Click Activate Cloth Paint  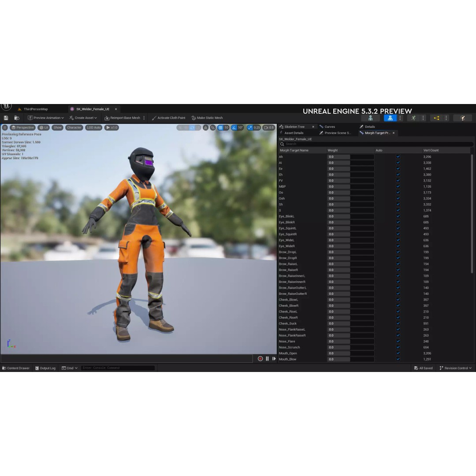pyautogui.click(x=168, y=118)
